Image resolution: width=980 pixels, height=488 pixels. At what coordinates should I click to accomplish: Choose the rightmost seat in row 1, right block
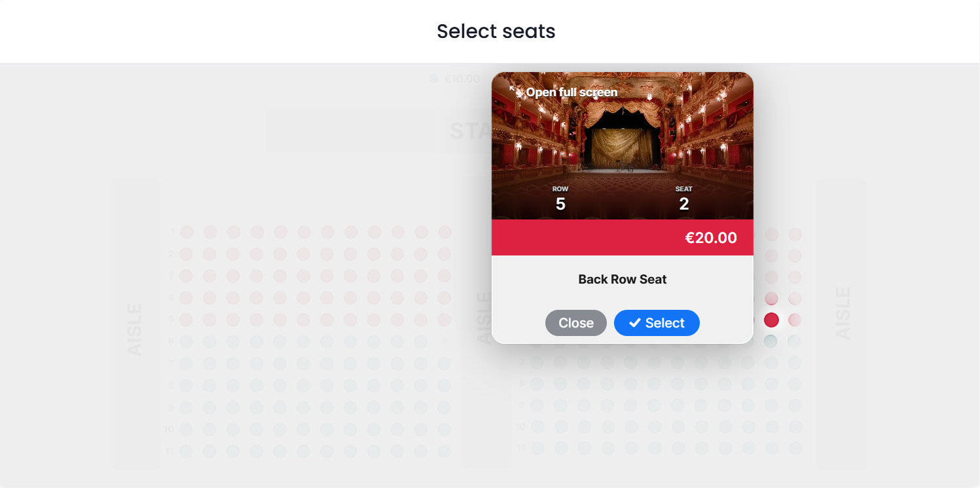point(795,235)
